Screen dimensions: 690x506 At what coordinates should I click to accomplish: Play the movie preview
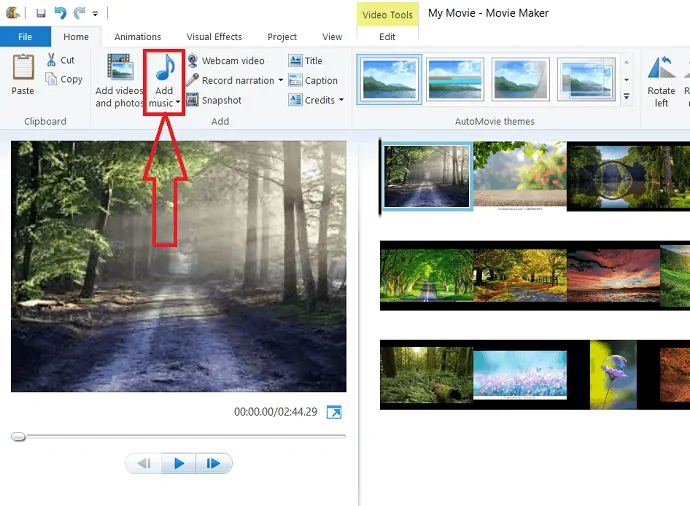click(179, 463)
